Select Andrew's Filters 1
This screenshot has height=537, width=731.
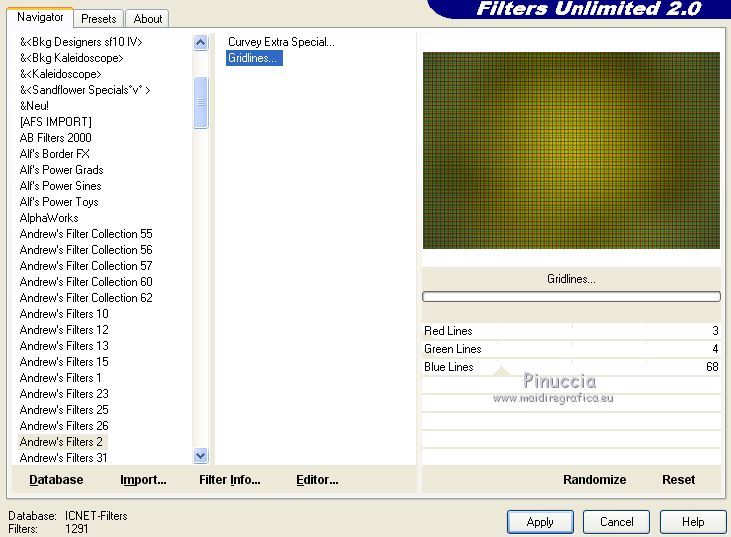pyautogui.click(x=61, y=378)
